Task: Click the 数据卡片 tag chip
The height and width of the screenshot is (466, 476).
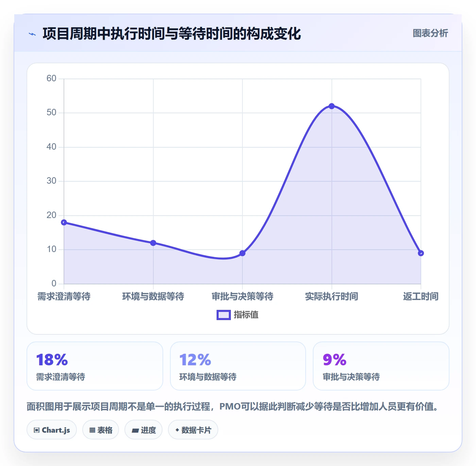Action: pos(193,430)
